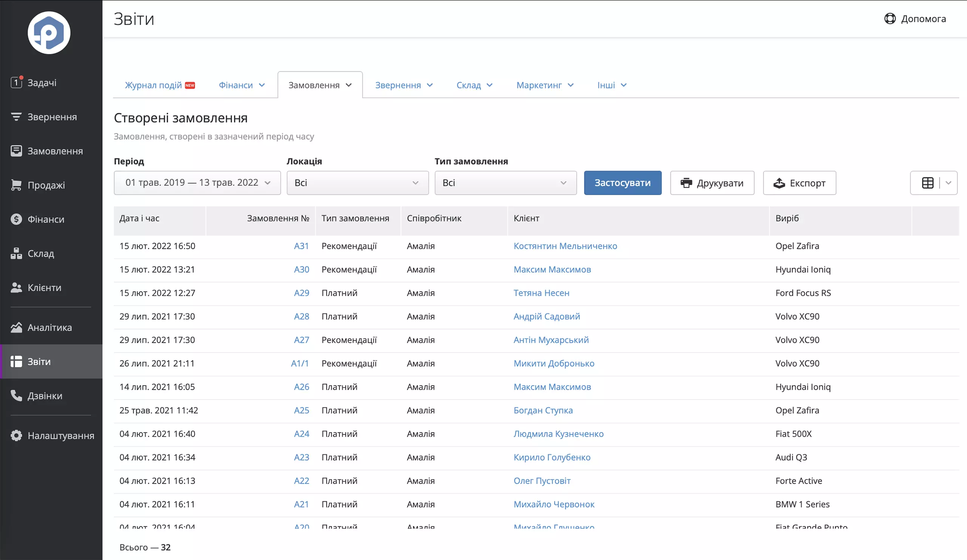
Task: Click the RemOnline logo icon
Action: 49,32
